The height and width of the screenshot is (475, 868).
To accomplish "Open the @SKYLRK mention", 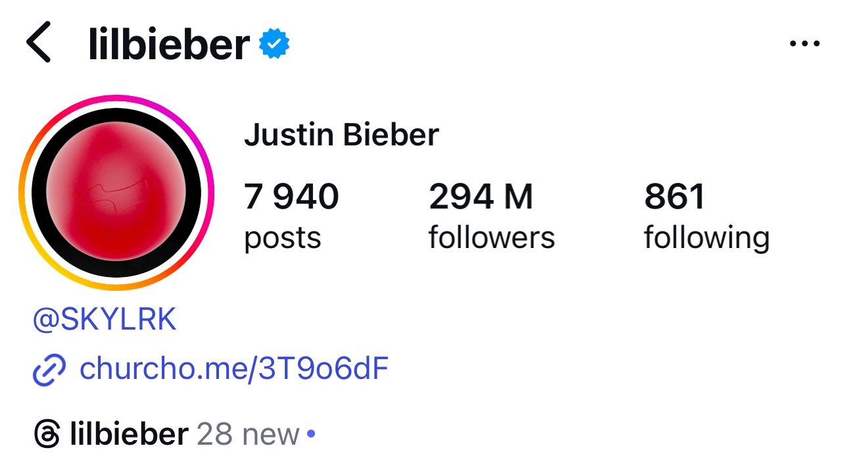I will [105, 320].
